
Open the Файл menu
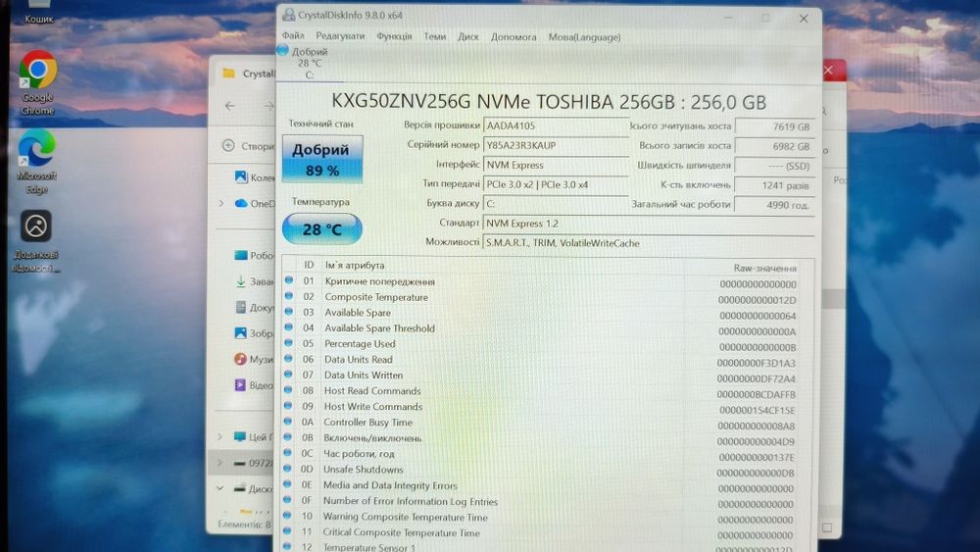point(293,35)
